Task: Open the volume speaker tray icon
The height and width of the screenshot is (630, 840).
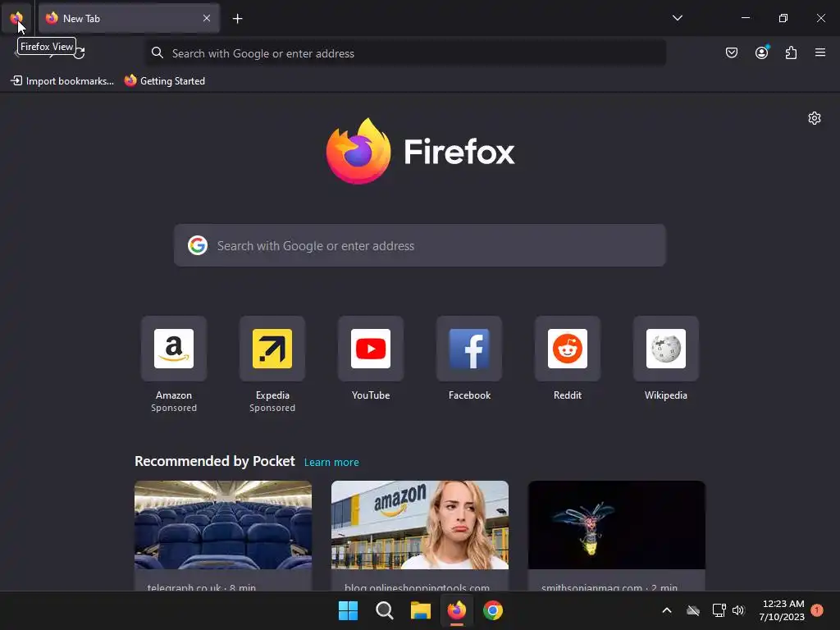Action: click(738, 610)
